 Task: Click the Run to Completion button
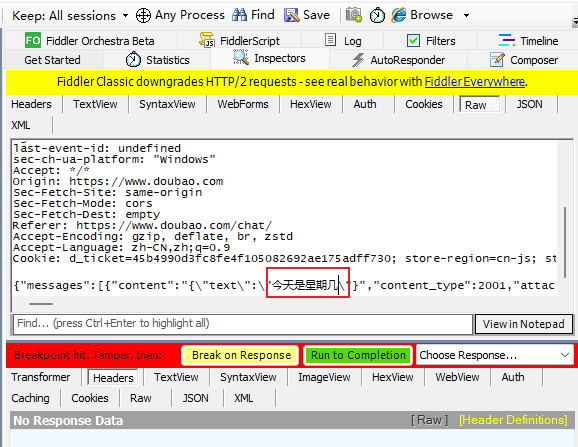pos(358,355)
